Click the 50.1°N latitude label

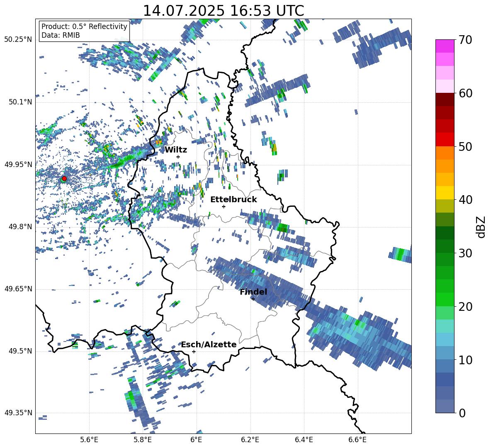click(20, 102)
